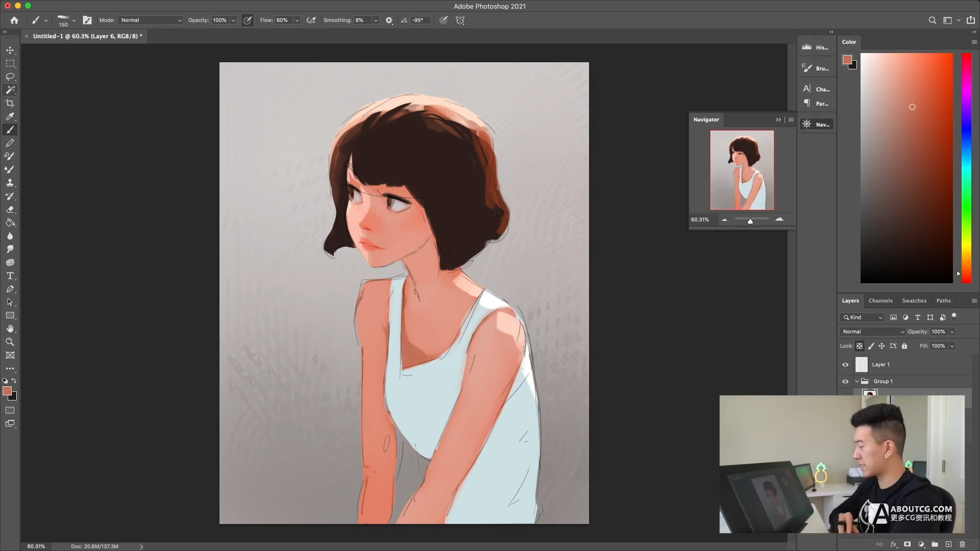This screenshot has height=551, width=980.
Task: Reset default foreground and background colors
Action: click(x=5, y=381)
